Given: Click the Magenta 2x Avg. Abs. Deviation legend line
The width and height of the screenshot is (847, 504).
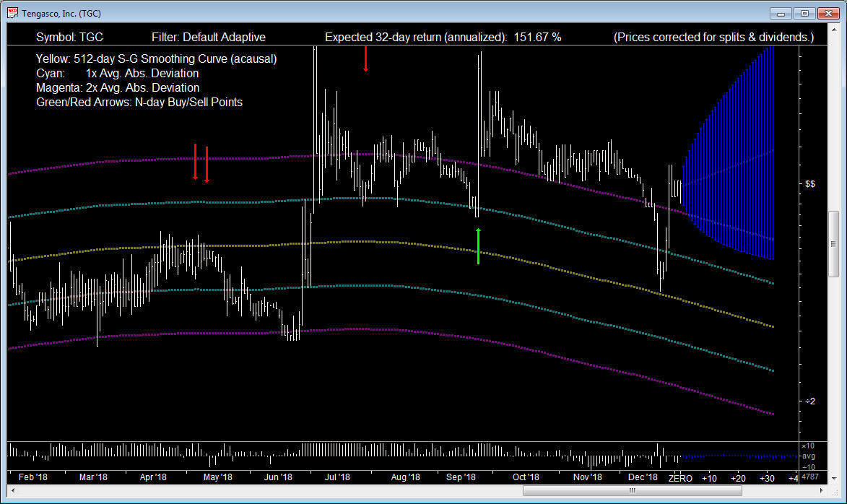Looking at the screenshot, I should coord(118,87).
